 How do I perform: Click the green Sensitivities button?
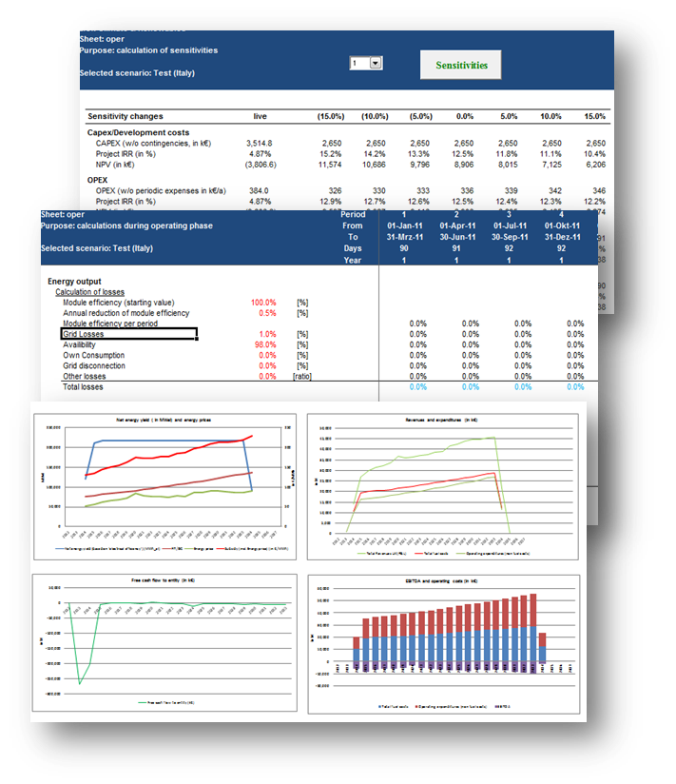(x=461, y=66)
